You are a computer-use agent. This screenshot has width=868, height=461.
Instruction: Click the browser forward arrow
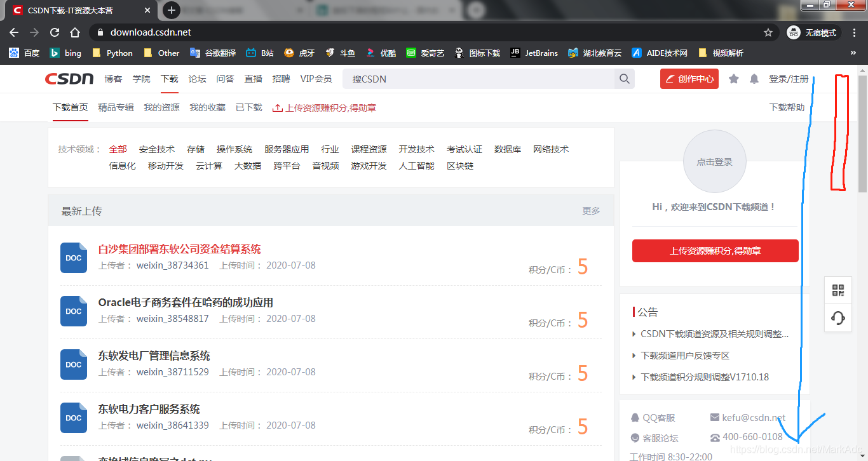(x=34, y=32)
